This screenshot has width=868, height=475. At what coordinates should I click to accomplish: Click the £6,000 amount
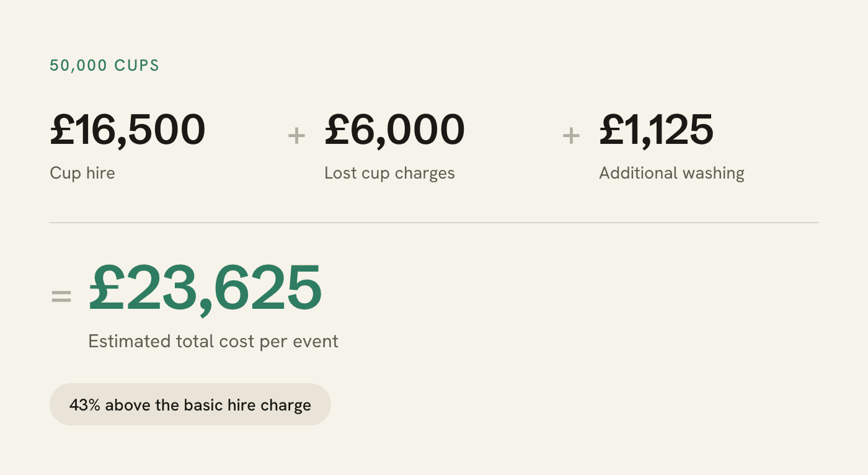[394, 130]
